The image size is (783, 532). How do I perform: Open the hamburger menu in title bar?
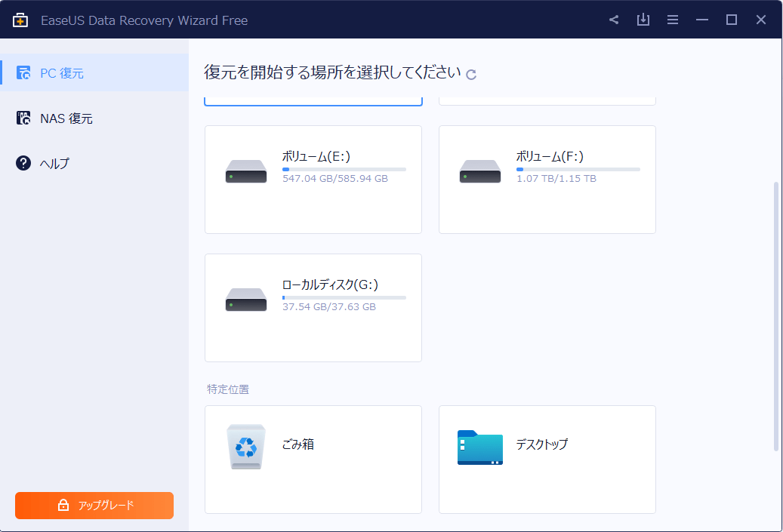[x=673, y=20]
